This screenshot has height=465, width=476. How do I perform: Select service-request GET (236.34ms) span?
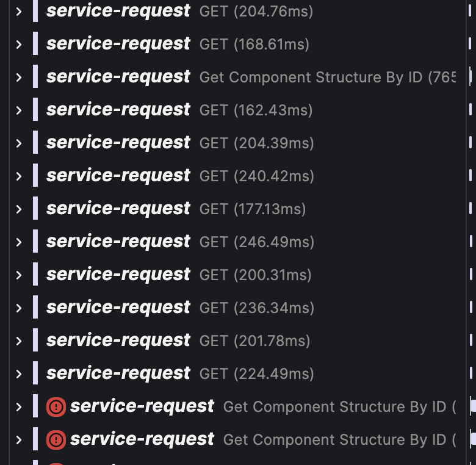coord(118,308)
